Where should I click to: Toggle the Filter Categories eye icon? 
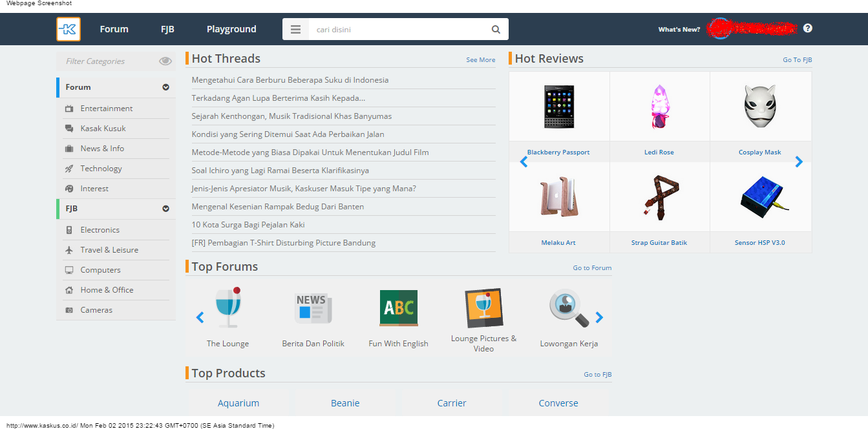tap(165, 61)
